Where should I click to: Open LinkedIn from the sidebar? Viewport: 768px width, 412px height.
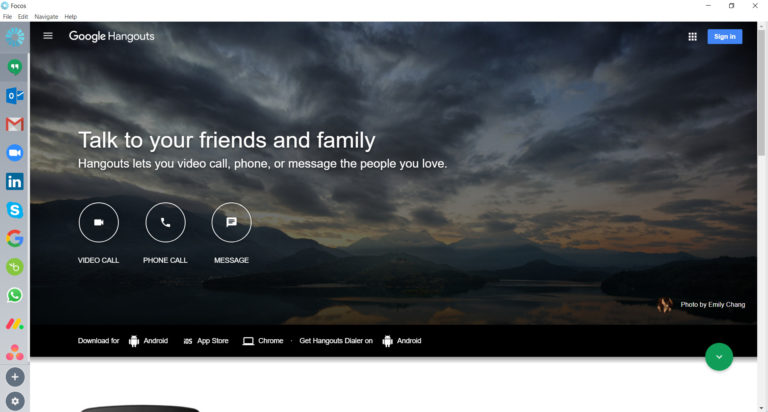[15, 182]
